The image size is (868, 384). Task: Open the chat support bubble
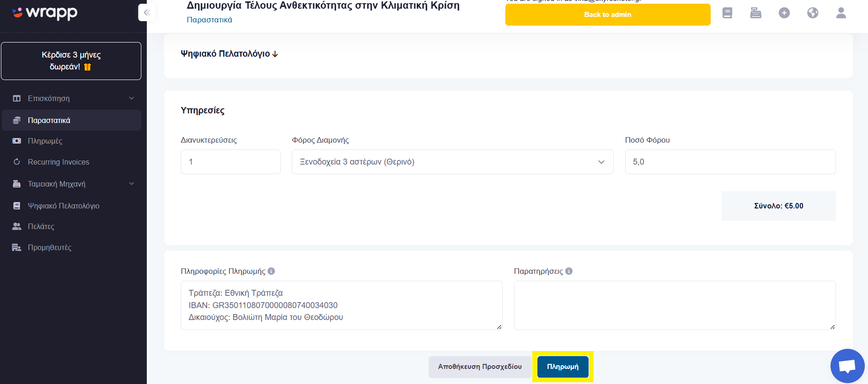pyautogui.click(x=847, y=366)
